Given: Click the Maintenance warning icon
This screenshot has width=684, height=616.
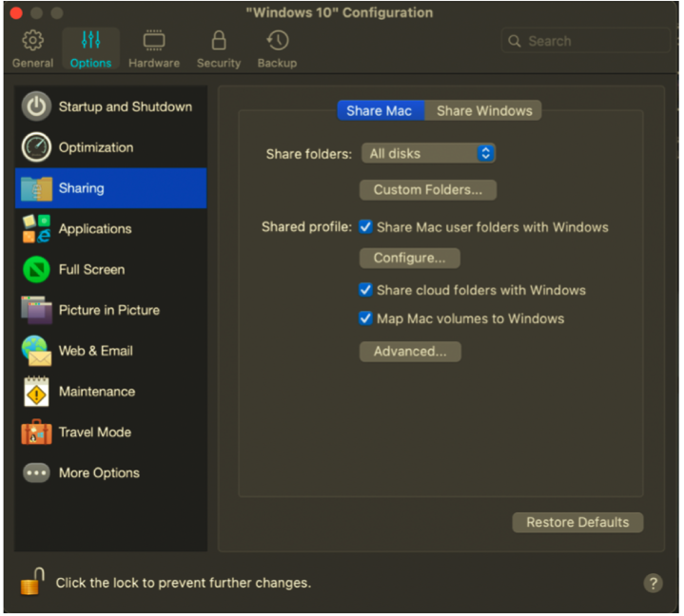Looking at the screenshot, I should (x=36, y=392).
